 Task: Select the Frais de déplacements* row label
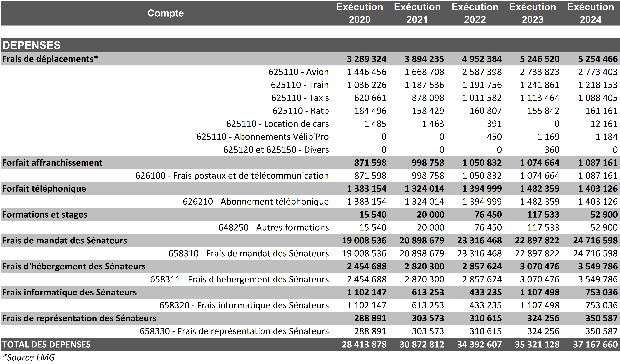click(x=50, y=59)
